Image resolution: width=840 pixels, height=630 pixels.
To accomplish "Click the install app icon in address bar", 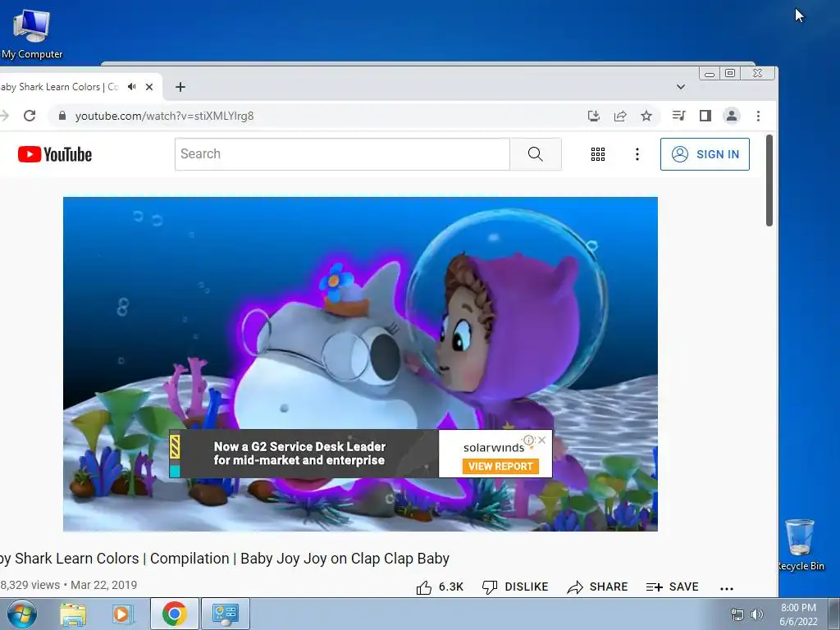I will click(594, 116).
